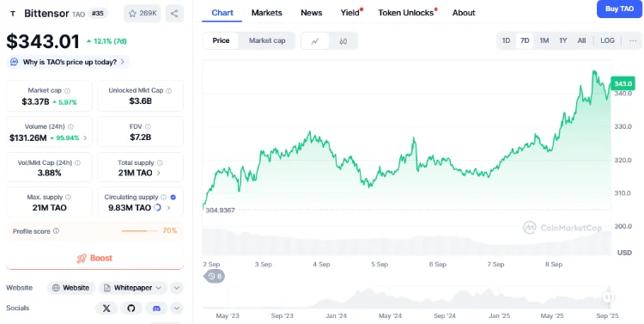Open the GitHub social link

(131, 309)
